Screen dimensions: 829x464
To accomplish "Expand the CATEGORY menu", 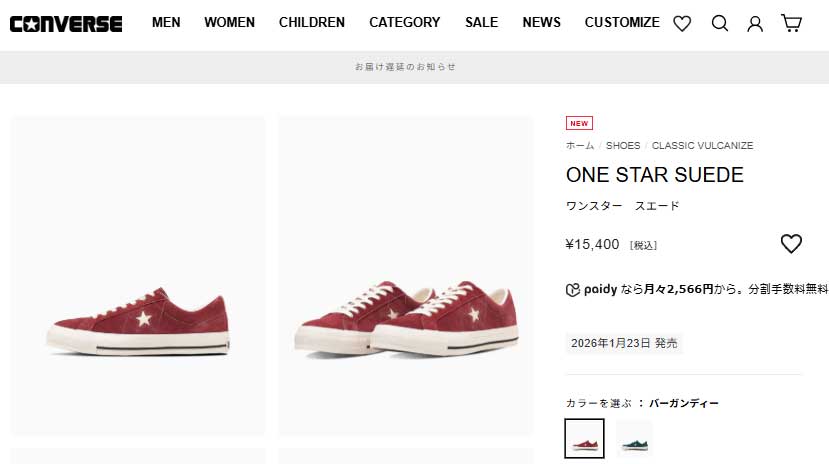I will 404,22.
